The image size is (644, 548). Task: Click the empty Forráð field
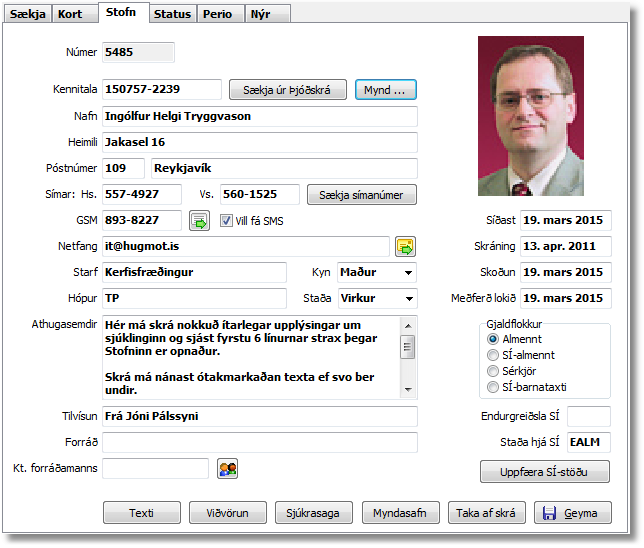click(x=260, y=442)
